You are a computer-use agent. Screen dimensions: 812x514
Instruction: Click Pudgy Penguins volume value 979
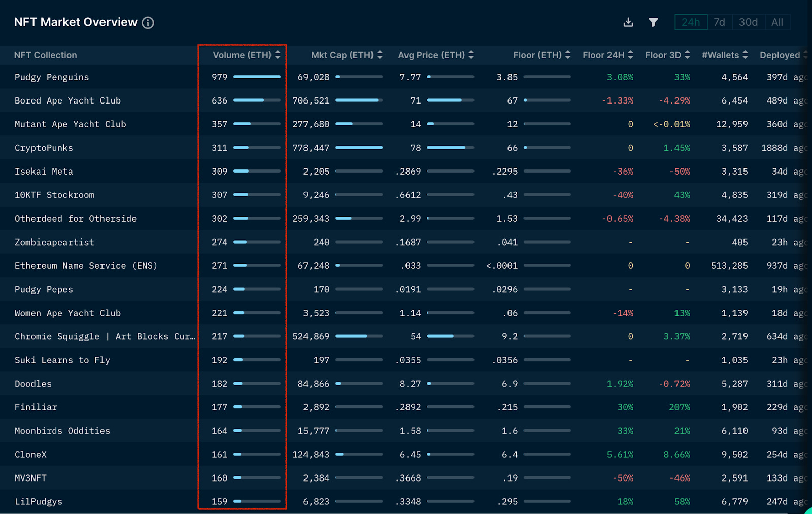(219, 77)
